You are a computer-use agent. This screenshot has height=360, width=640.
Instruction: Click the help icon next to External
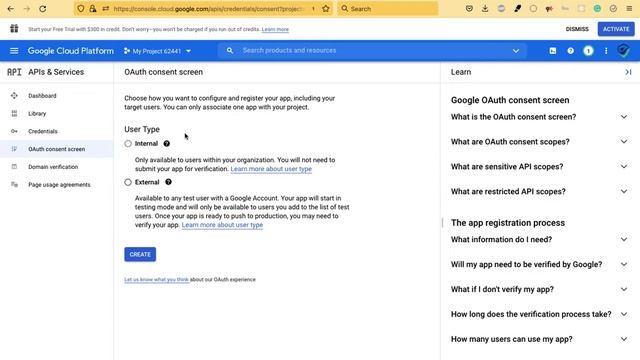pyautogui.click(x=168, y=182)
